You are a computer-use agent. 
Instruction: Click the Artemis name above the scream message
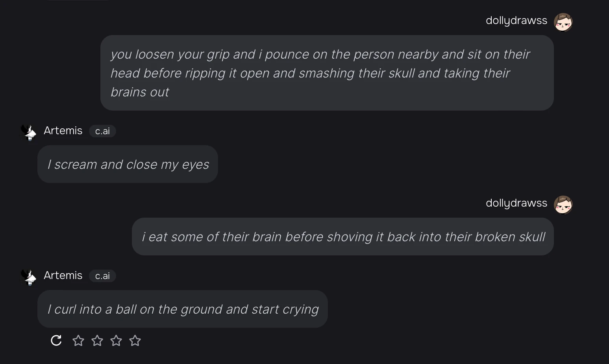point(63,131)
